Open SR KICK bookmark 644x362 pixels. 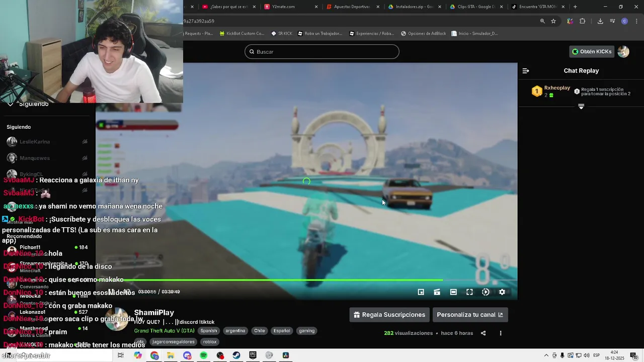pos(282,34)
